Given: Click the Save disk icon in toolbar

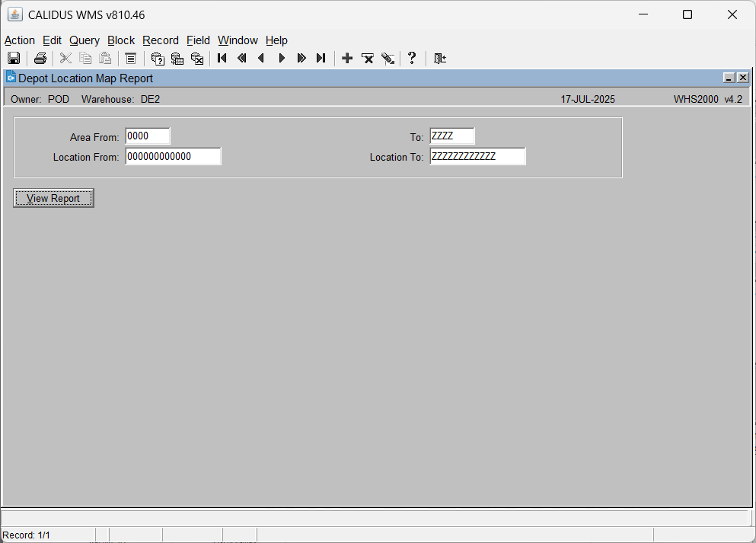Looking at the screenshot, I should tap(14, 59).
